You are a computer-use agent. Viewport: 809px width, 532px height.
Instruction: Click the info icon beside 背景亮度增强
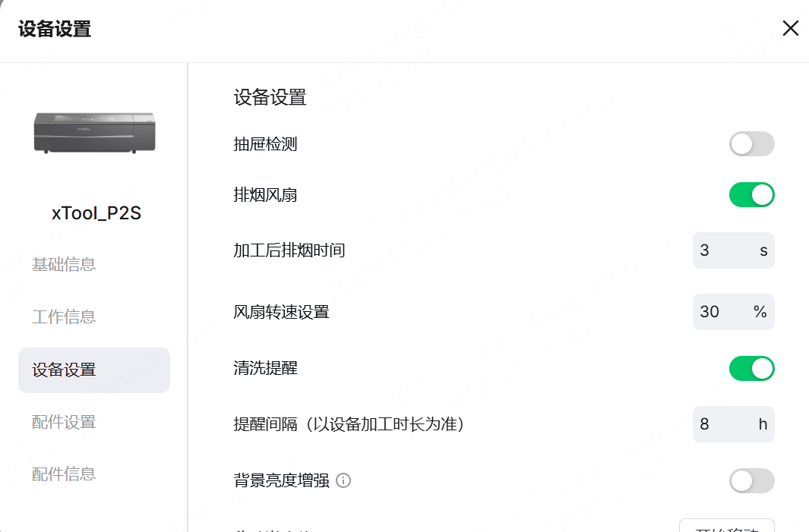click(343, 480)
